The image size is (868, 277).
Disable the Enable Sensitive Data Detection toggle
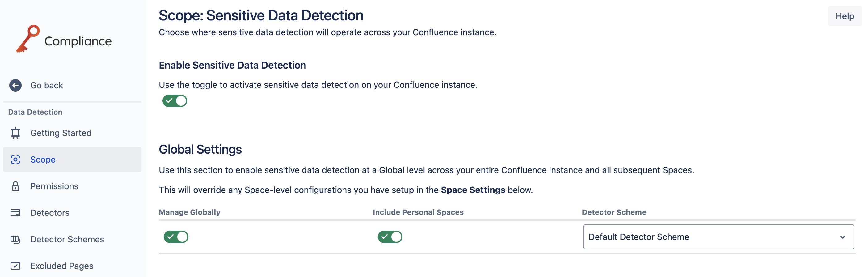[x=175, y=101]
